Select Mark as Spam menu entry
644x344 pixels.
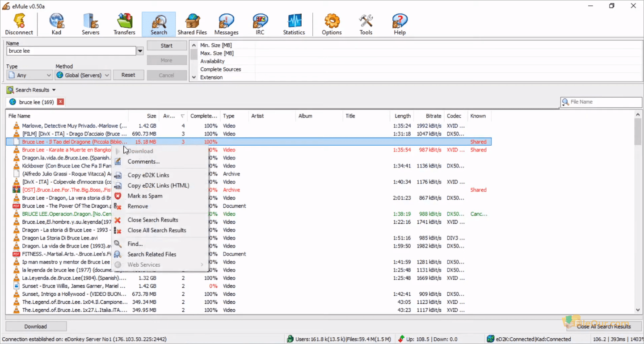coord(145,196)
